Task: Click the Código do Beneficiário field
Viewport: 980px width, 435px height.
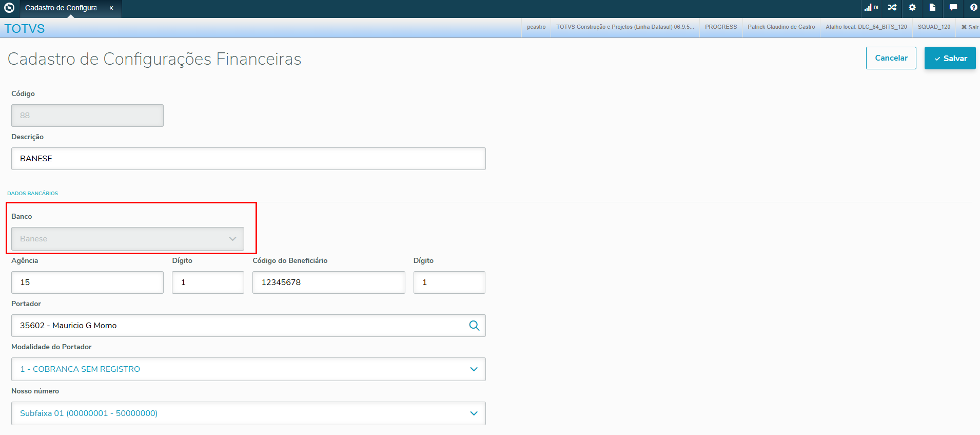Action: [x=329, y=282]
